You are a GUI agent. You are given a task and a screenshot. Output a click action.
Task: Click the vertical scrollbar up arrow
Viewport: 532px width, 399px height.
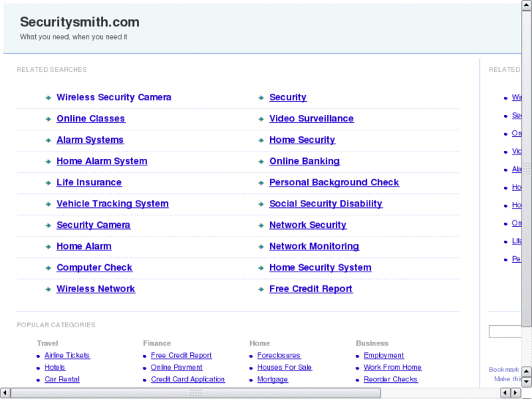(527, 5)
